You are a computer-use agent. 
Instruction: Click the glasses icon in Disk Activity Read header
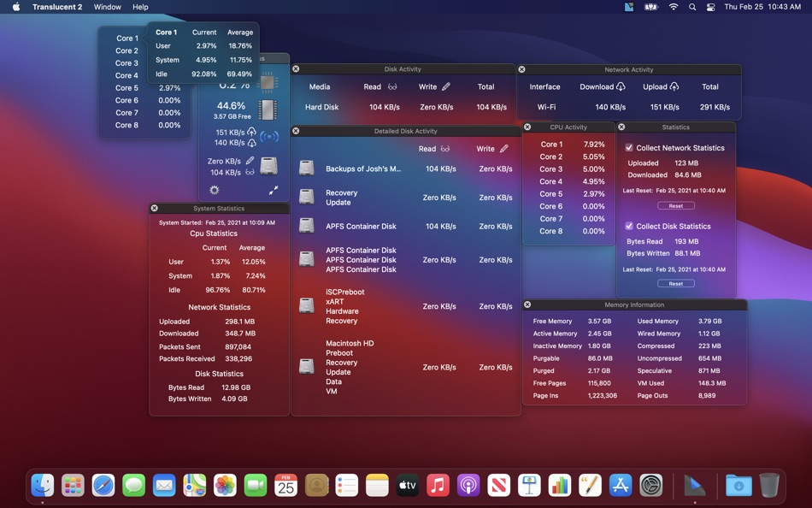(392, 86)
